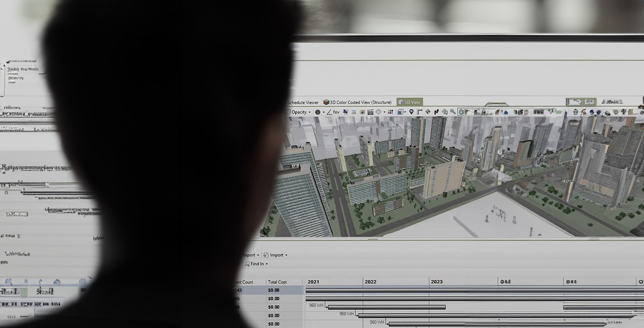Open the Schedule Viewer tab

(x=303, y=102)
